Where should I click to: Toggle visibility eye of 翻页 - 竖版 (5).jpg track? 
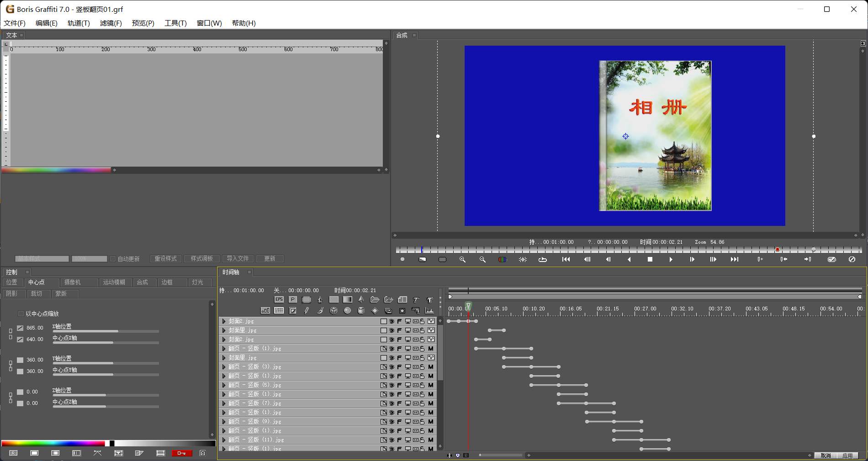pos(392,385)
